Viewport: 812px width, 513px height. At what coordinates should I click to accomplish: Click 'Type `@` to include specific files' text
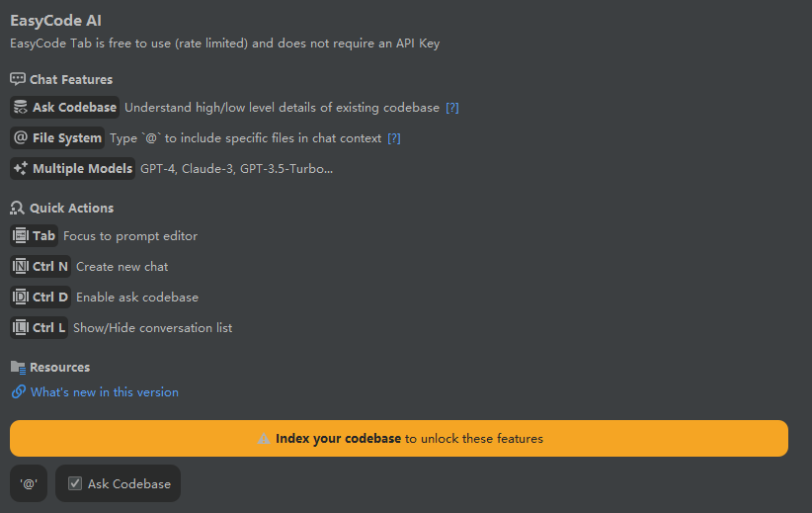coord(245,138)
